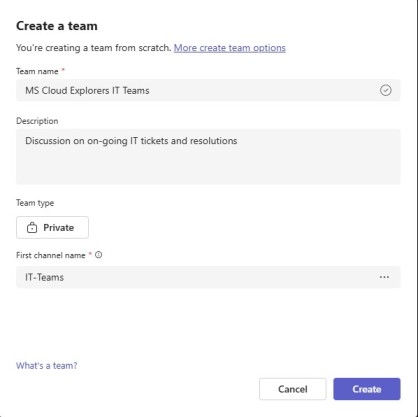Focus the Team name input field
Screen dimensions: 418x417
point(208,90)
